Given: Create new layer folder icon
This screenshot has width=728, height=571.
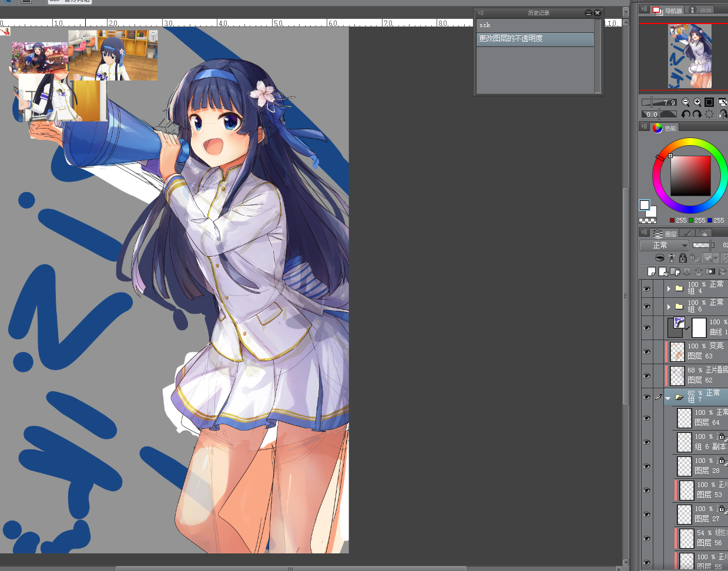Looking at the screenshot, I should click(675, 271).
